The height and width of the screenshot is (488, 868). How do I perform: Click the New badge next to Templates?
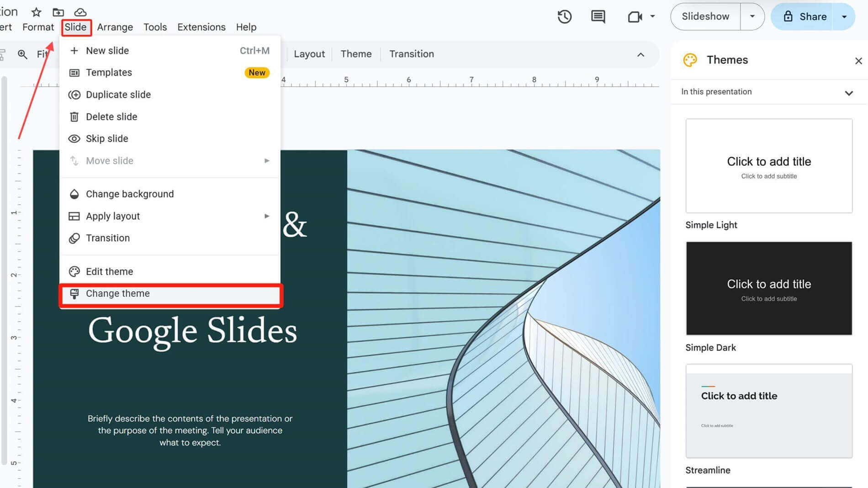point(257,73)
